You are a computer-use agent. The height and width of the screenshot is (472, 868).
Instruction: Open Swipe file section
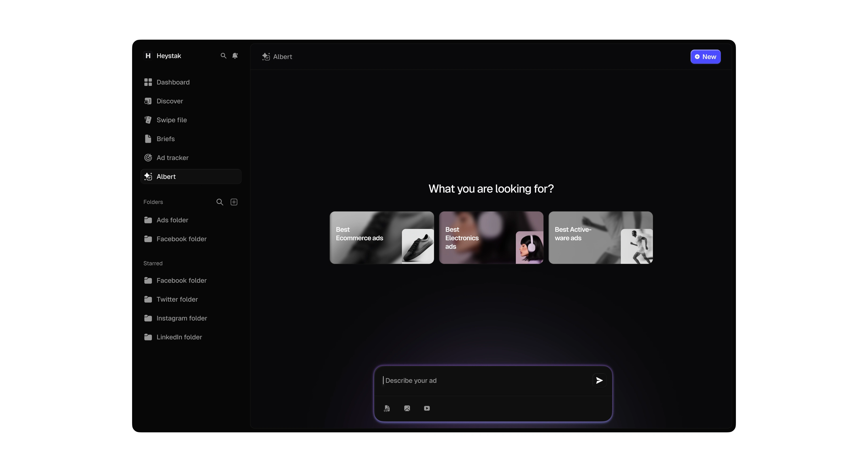(171, 120)
